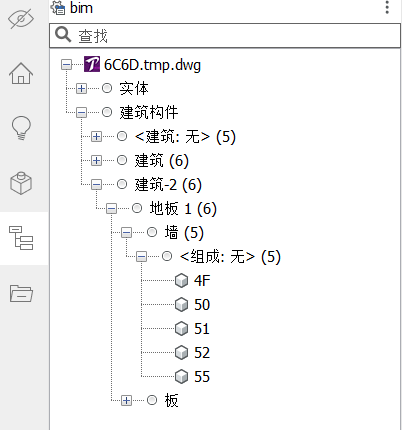The height and width of the screenshot is (430, 402).
Task: Switch to the structure tree sidebar tab
Action: [21, 238]
